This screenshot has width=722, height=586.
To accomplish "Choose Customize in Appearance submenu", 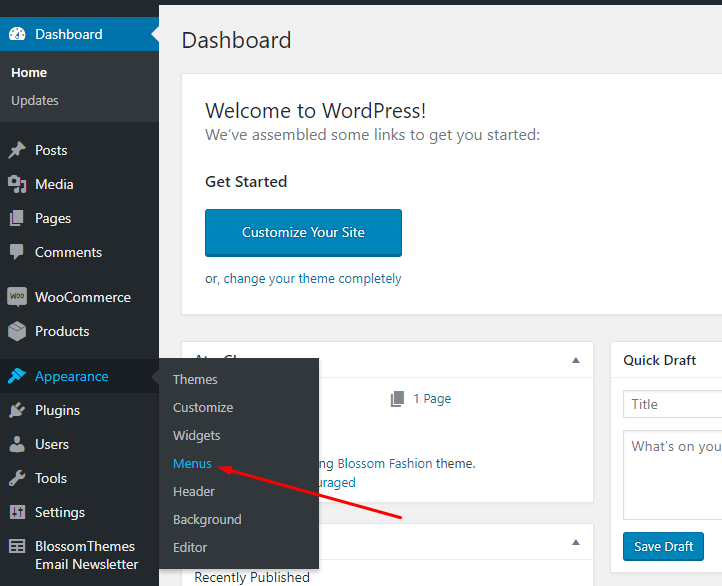I will (203, 407).
